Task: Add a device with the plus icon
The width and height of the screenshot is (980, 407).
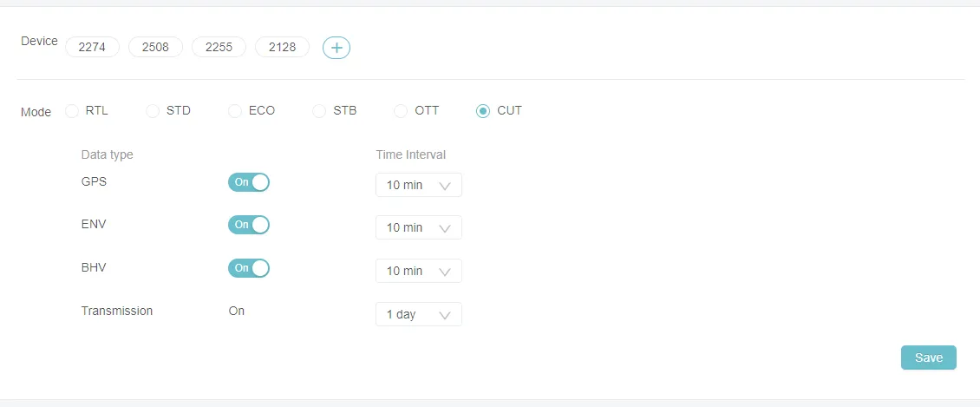Action: tap(336, 48)
